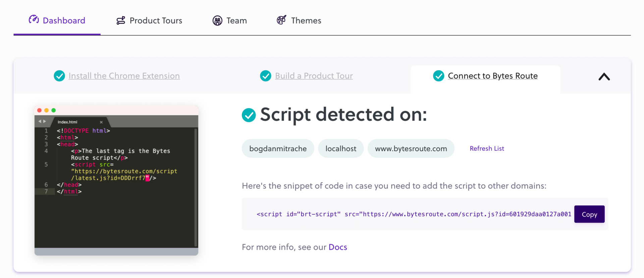This screenshot has width=644, height=278.
Task: Click checkmark beside Install the Chrome Extension
Action: pos(59,76)
